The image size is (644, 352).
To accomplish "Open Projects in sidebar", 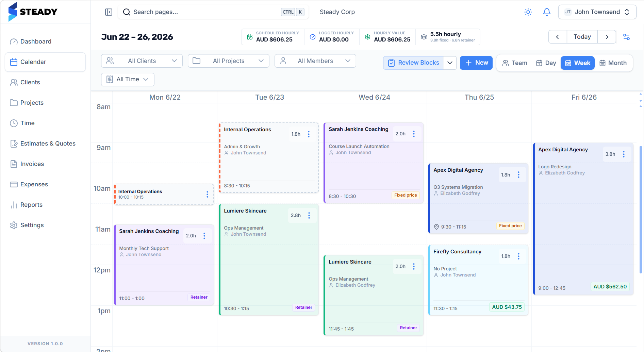I will tap(45, 103).
